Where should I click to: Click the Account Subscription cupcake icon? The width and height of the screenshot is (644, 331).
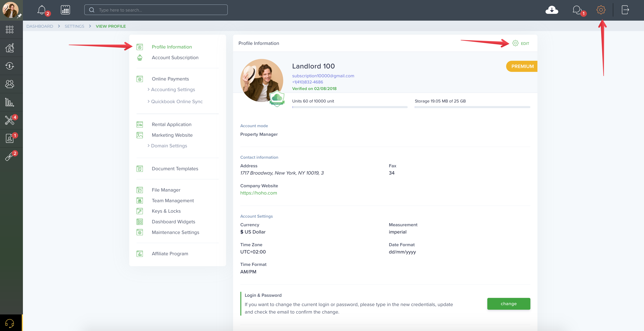tap(140, 58)
